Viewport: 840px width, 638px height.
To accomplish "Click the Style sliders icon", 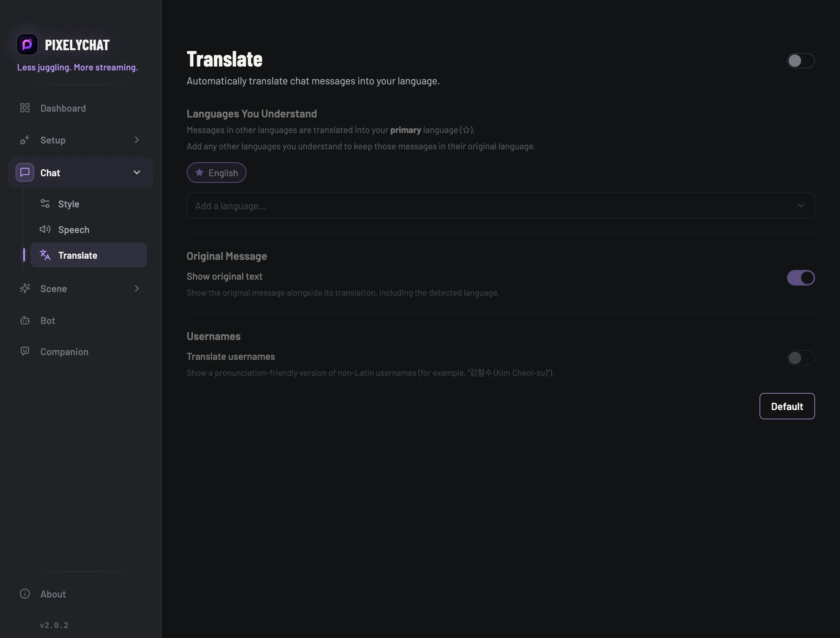I will click(45, 203).
